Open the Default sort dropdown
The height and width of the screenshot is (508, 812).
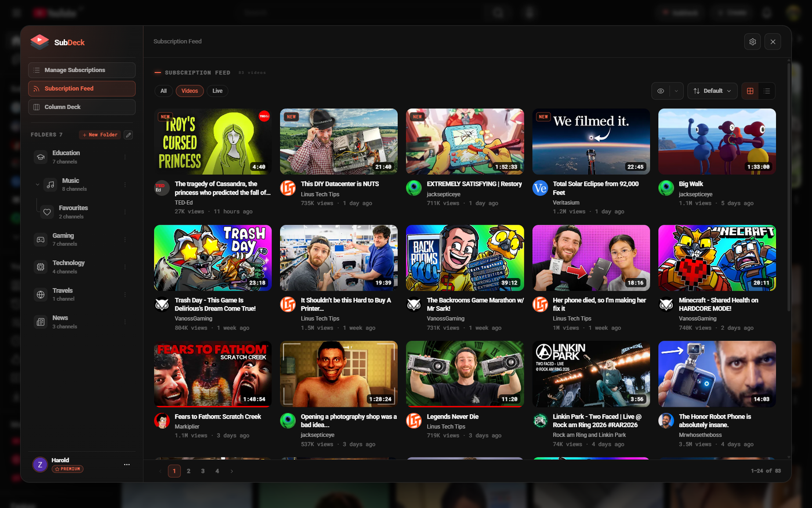pyautogui.click(x=712, y=91)
